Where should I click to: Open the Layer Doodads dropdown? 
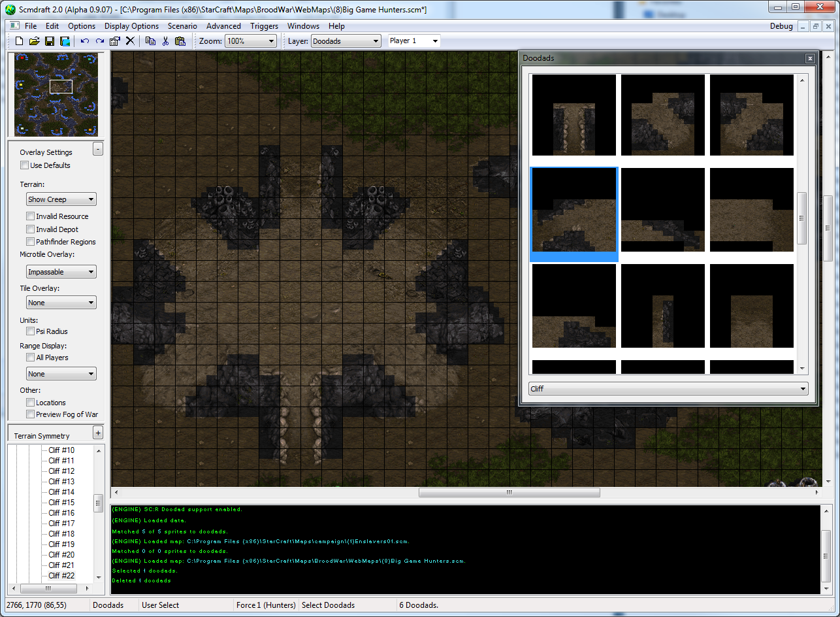click(346, 41)
